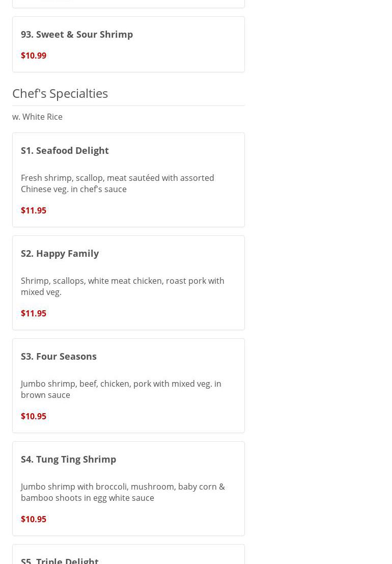Open the 93. Sweet & Sour Shrimp item

pos(77,34)
